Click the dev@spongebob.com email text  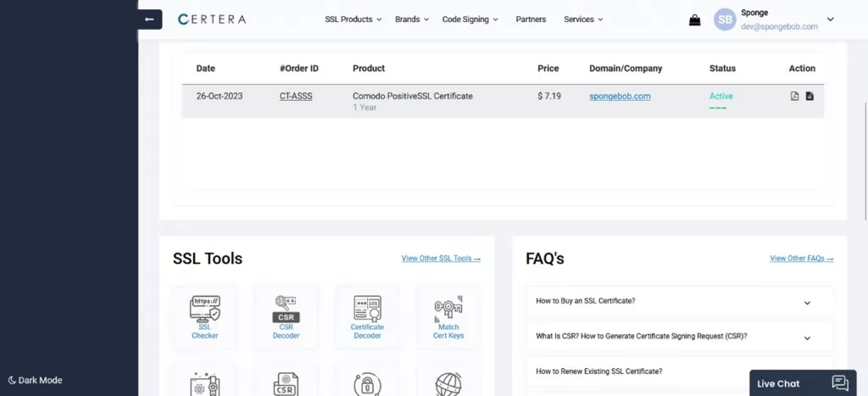pyautogui.click(x=780, y=26)
